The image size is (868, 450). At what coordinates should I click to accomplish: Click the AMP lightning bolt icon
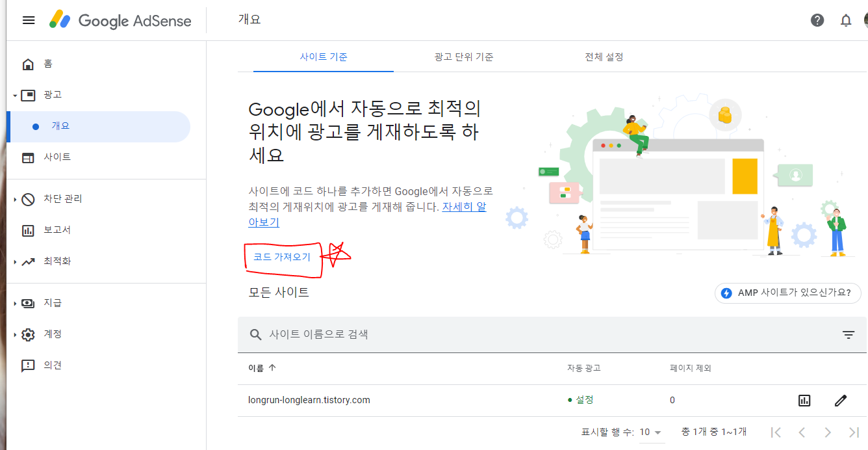click(x=726, y=293)
